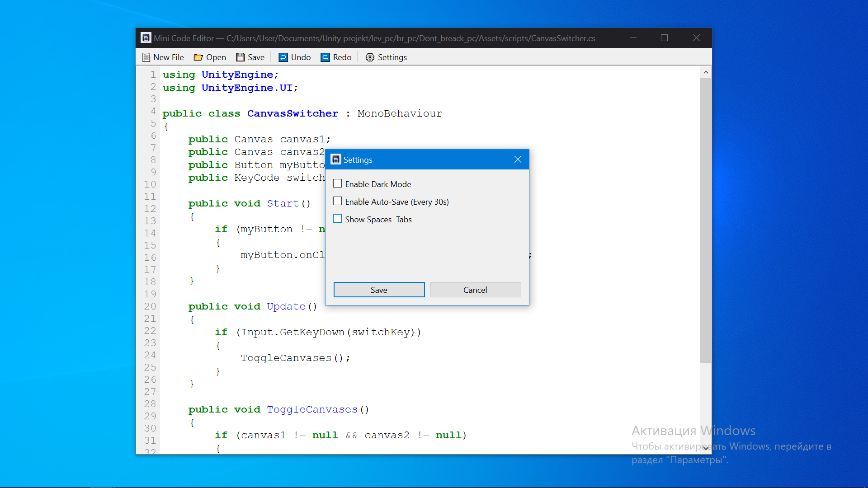The height and width of the screenshot is (488, 868).
Task: Click the Undo arrow icon
Action: (x=283, y=57)
